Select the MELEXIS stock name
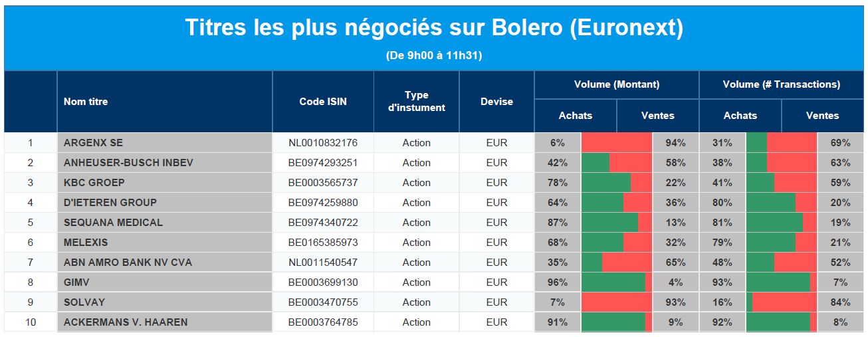Screen dimensions: 868x337 pyautogui.click(x=86, y=243)
